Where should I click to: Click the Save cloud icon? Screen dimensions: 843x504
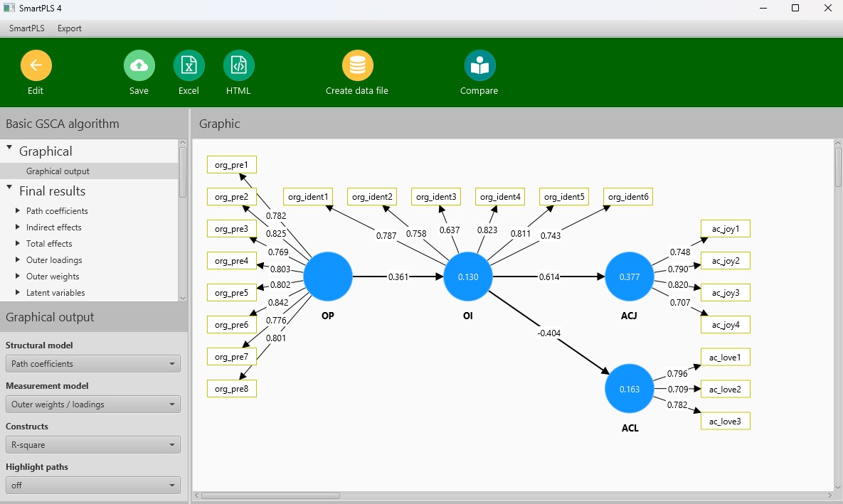(x=139, y=66)
